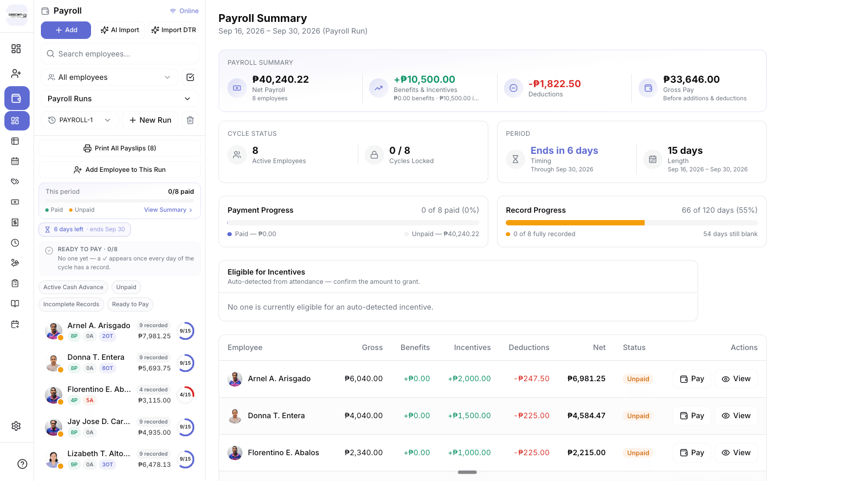The width and height of the screenshot is (868, 481).
Task: Pay Arnel A. Arisgado
Action: (692, 379)
